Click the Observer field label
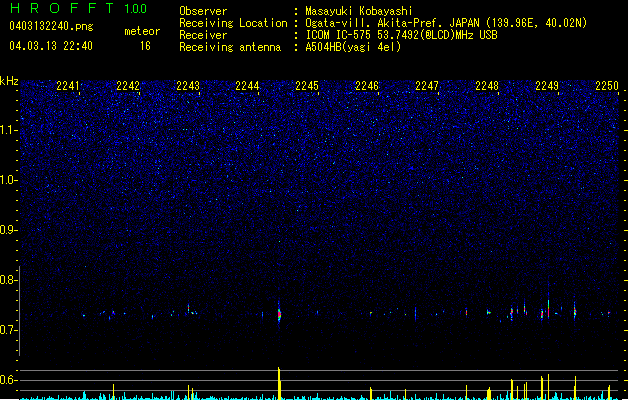629x400 pixels. [203, 11]
